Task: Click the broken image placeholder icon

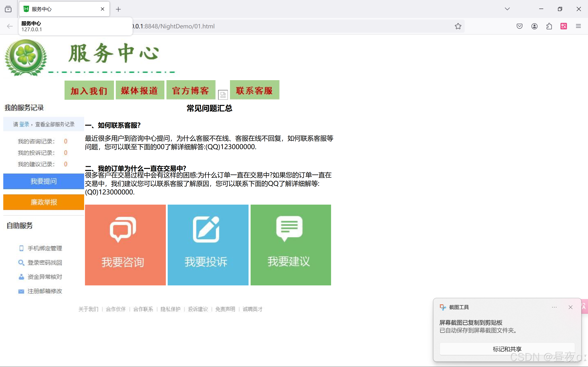Action: coord(223,95)
